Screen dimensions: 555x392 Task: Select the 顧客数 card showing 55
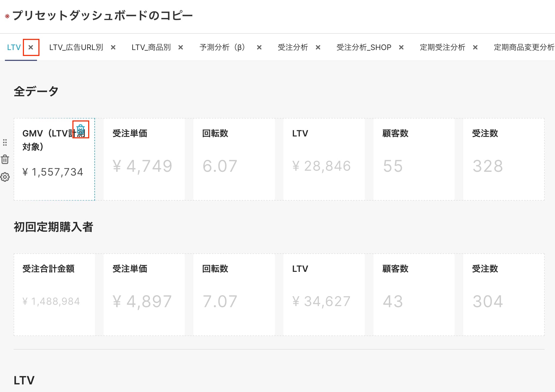tap(414, 159)
